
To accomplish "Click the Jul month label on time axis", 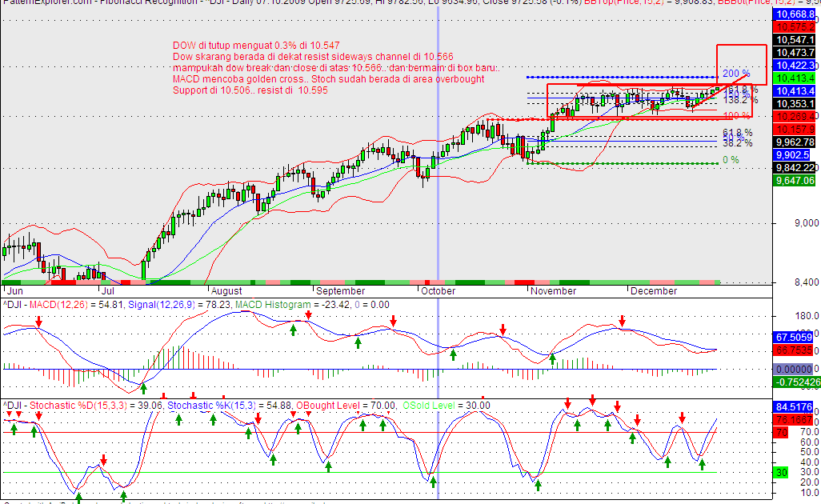I will 108,291.
